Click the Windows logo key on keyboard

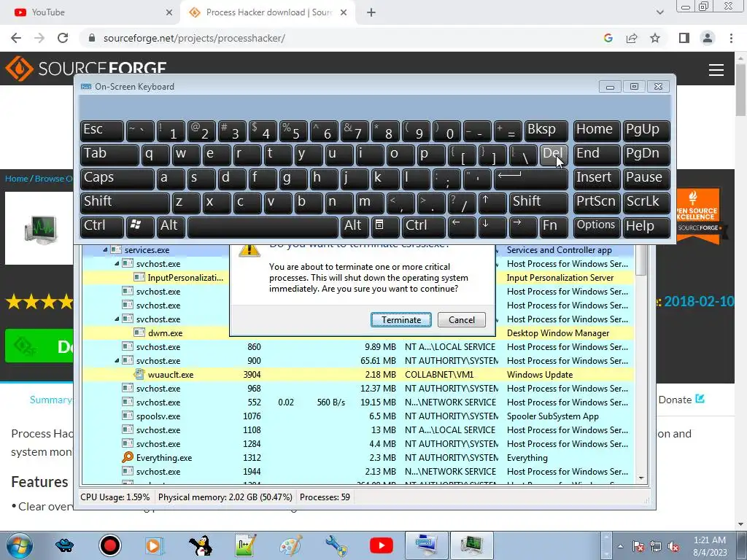pos(139,226)
